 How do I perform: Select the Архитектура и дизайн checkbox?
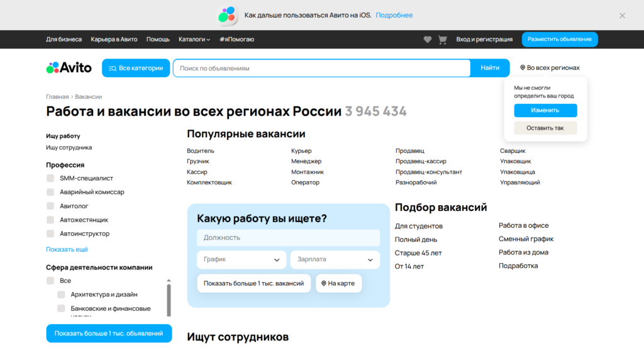[x=61, y=295]
